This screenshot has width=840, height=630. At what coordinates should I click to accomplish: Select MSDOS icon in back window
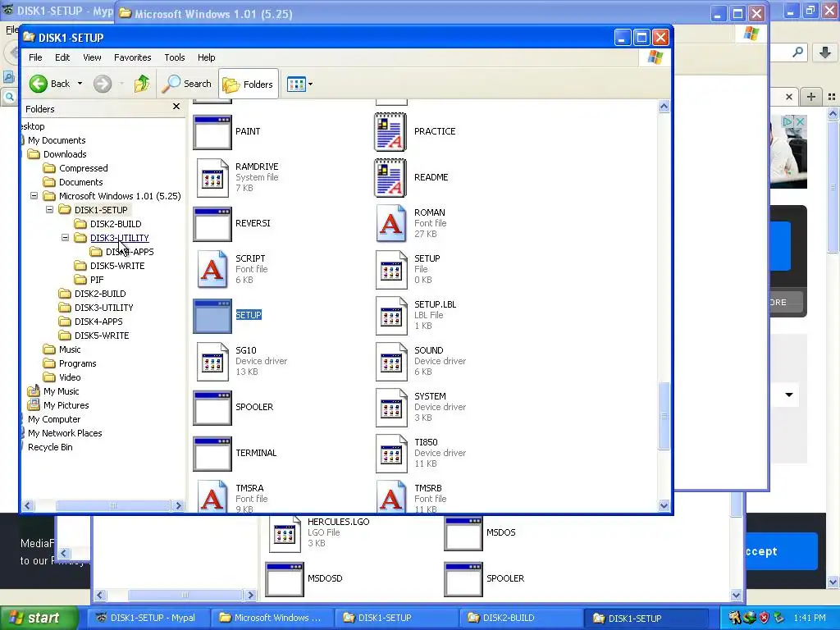point(463,533)
